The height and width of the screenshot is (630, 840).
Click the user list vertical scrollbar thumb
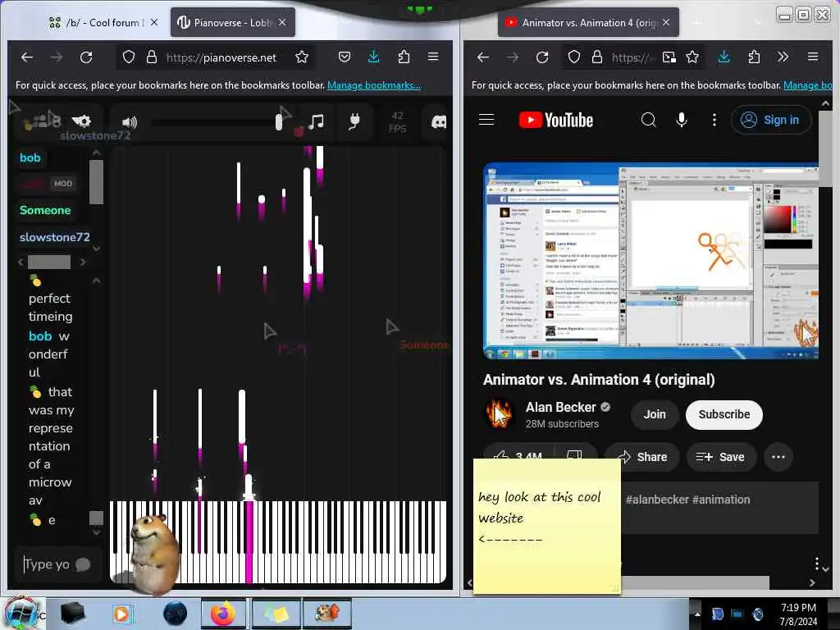97,182
